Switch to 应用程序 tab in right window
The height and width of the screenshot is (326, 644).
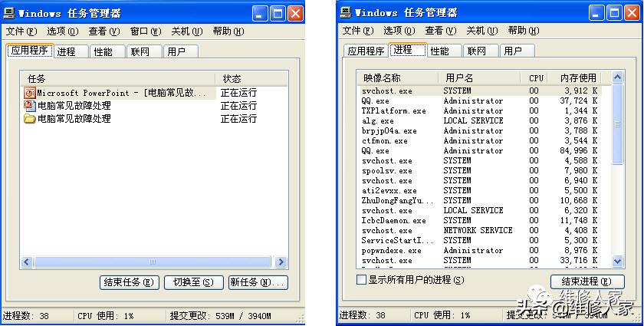point(365,51)
